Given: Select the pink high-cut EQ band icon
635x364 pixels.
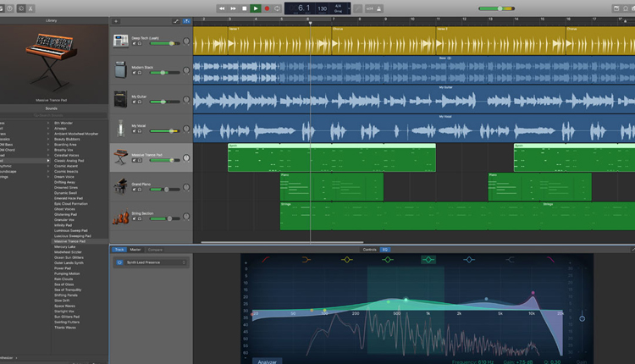Looking at the screenshot, I should coord(550,260).
